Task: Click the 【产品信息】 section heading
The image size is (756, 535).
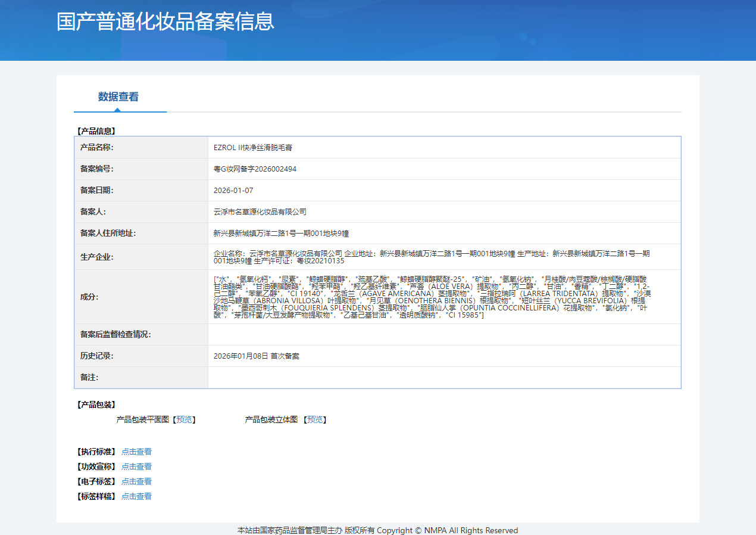Action: click(96, 130)
